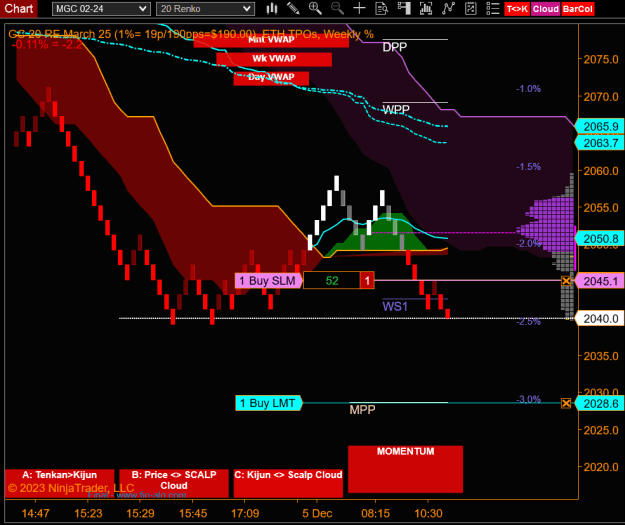This screenshot has height=525, width=625.
Task: Open the bar type chart style icon
Action: [x=272, y=8]
